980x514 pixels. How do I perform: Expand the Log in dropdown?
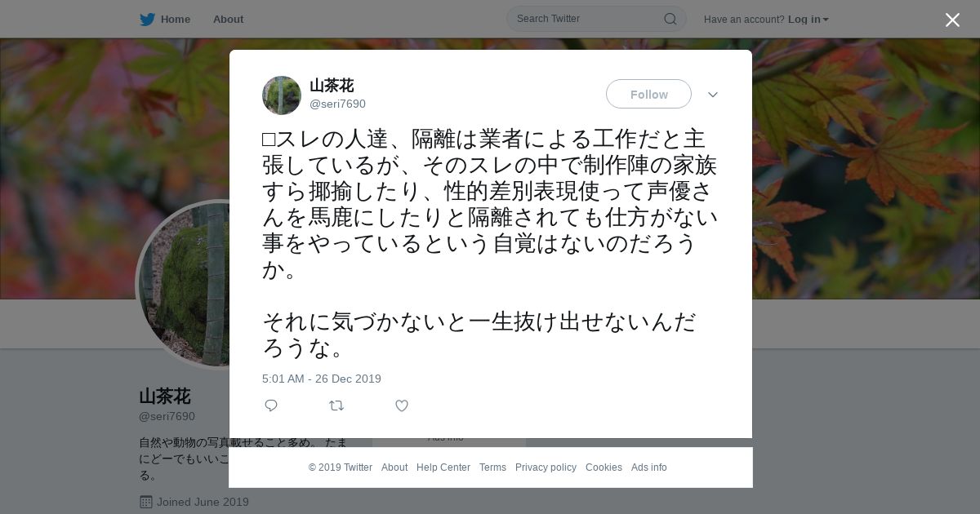coord(808,19)
